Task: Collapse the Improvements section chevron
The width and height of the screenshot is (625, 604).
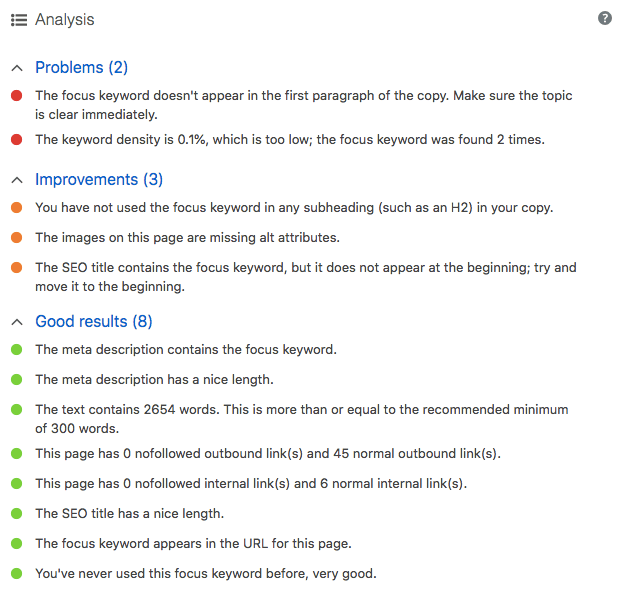Action: click(x=16, y=180)
